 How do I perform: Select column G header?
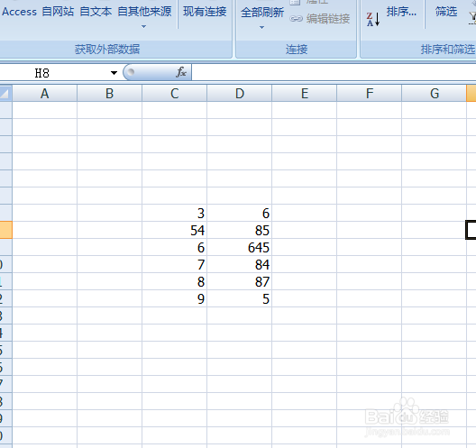pyautogui.click(x=435, y=93)
